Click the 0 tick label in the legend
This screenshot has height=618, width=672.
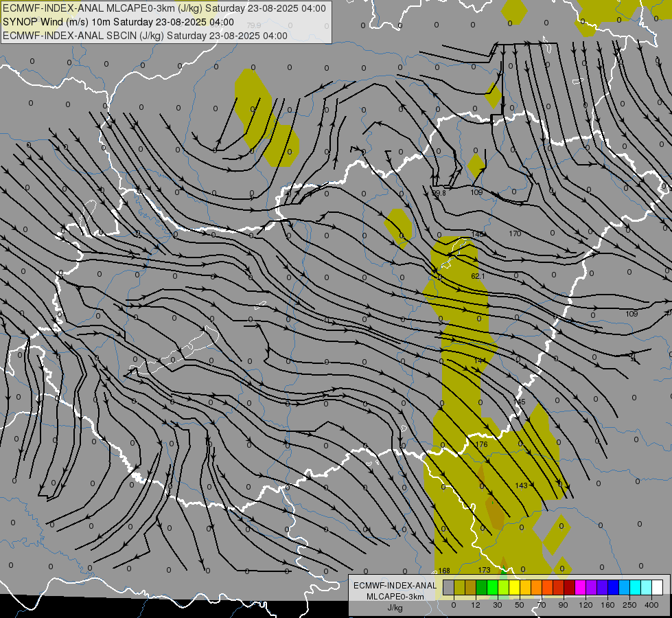click(x=454, y=606)
